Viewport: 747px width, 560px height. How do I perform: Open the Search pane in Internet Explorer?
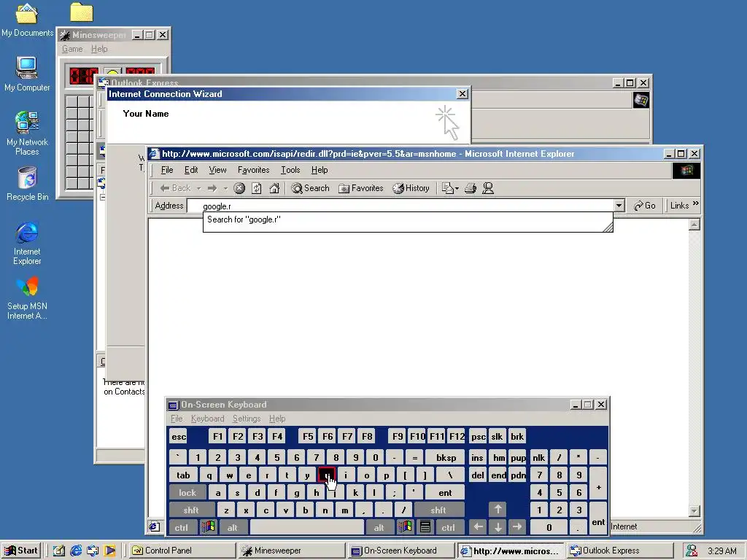(310, 188)
